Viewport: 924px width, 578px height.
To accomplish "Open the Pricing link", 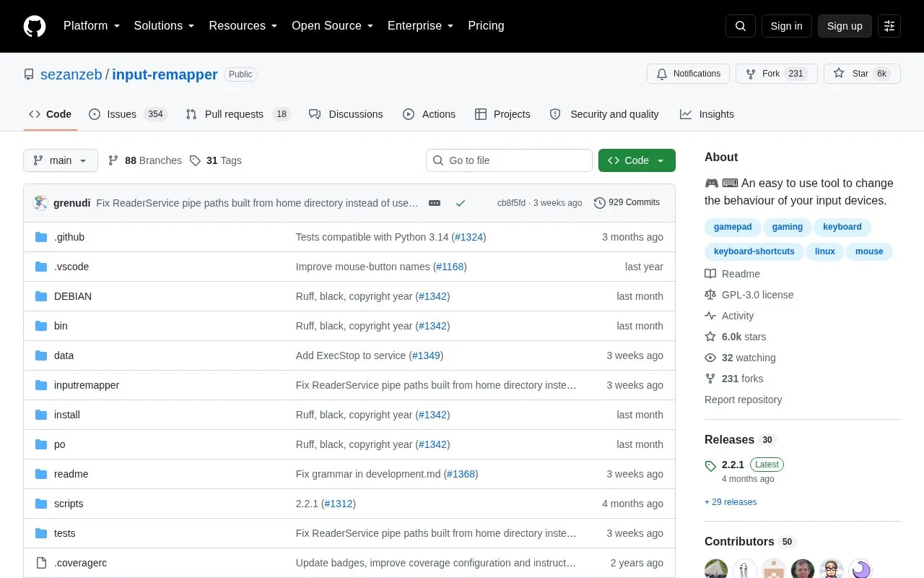I will click(486, 26).
